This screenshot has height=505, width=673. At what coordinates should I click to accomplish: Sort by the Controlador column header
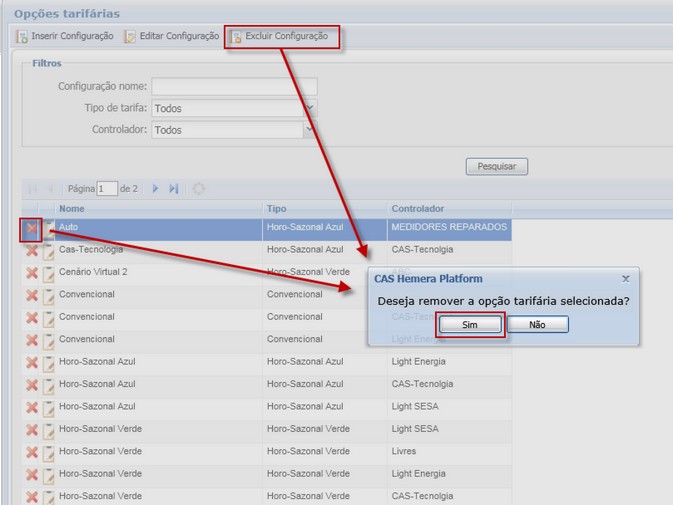pos(417,209)
